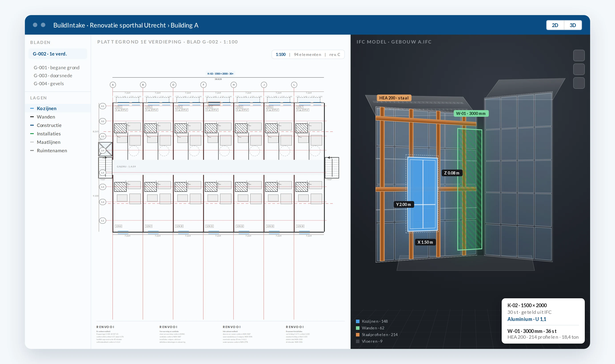Click the 1:100 scale indicator
The image size is (615, 364).
[x=280, y=54]
